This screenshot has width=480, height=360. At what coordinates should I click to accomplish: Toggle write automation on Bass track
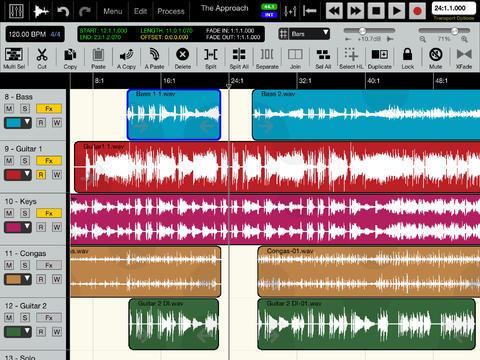pos(57,123)
